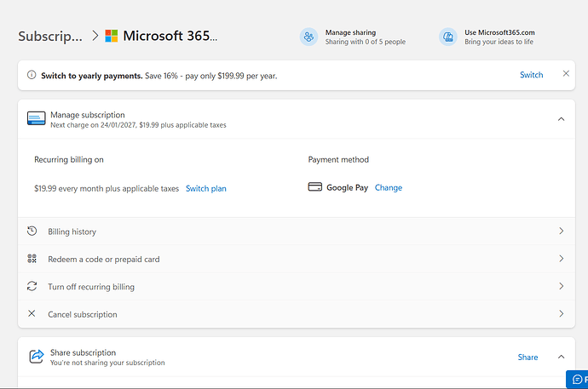Click the Switch plan link

[206, 188]
